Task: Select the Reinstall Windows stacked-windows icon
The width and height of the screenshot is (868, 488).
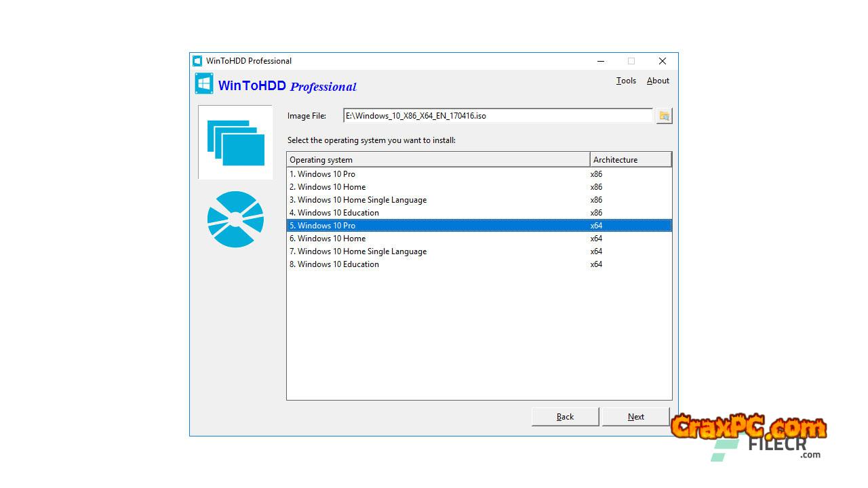Action: tap(235, 142)
